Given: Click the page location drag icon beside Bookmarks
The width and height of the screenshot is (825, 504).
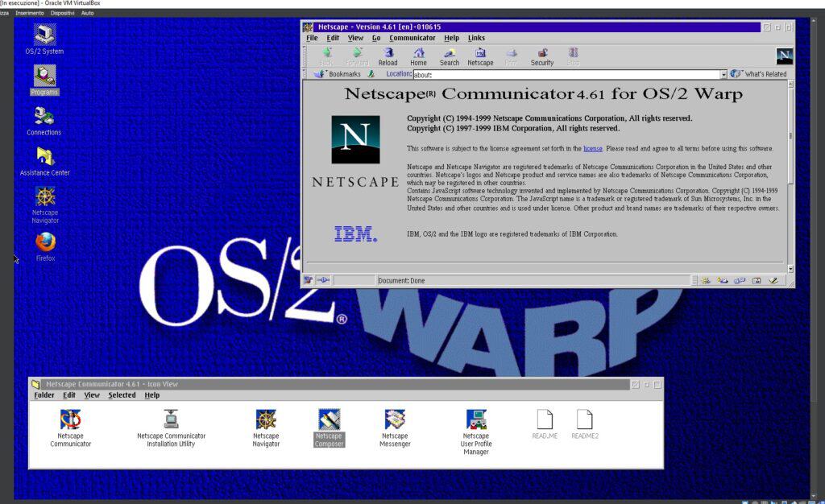Looking at the screenshot, I should pos(371,74).
